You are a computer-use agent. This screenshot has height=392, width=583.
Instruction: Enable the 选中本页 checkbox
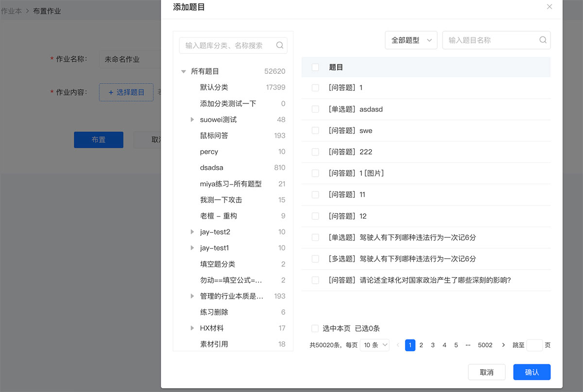315,328
